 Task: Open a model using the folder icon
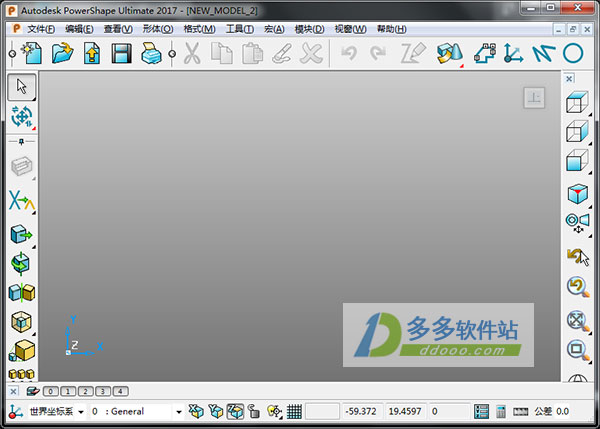click(x=62, y=53)
